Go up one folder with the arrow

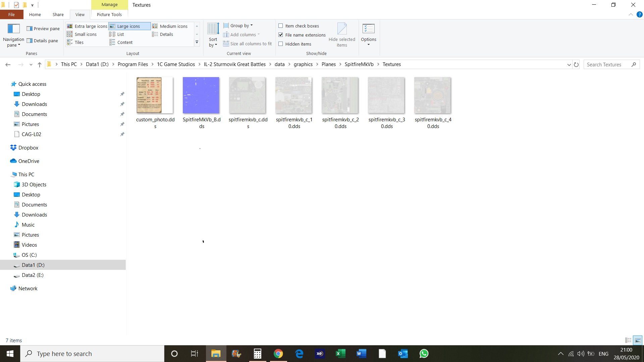pyautogui.click(x=40, y=65)
